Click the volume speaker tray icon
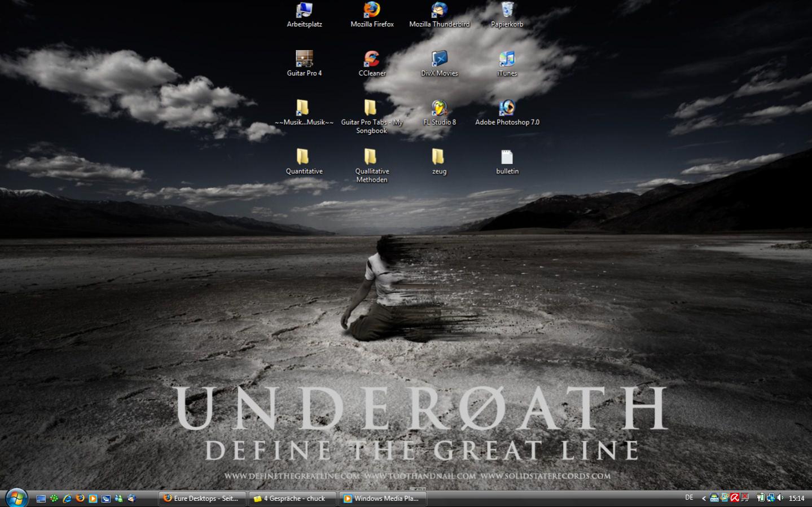812x507 pixels. point(780,498)
